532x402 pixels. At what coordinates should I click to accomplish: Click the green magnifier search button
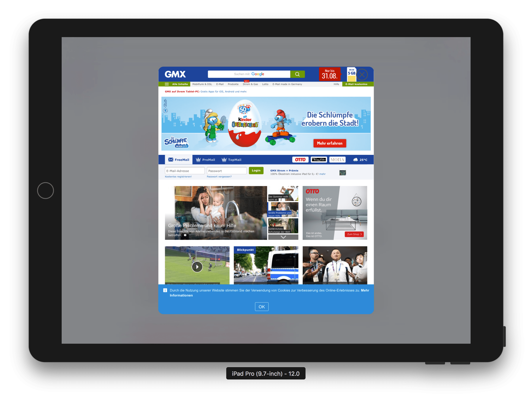pyautogui.click(x=298, y=74)
